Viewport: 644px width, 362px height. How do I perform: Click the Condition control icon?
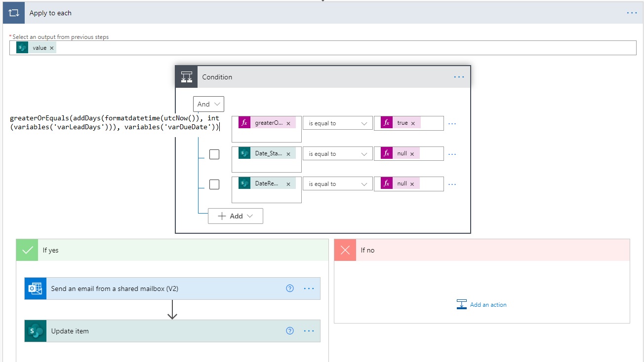[x=186, y=77]
